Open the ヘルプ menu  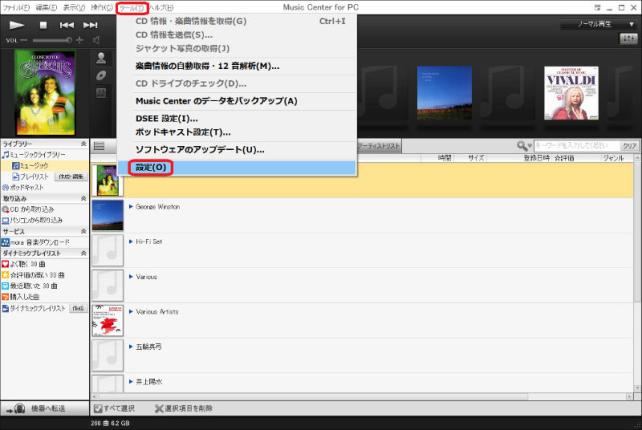161,8
